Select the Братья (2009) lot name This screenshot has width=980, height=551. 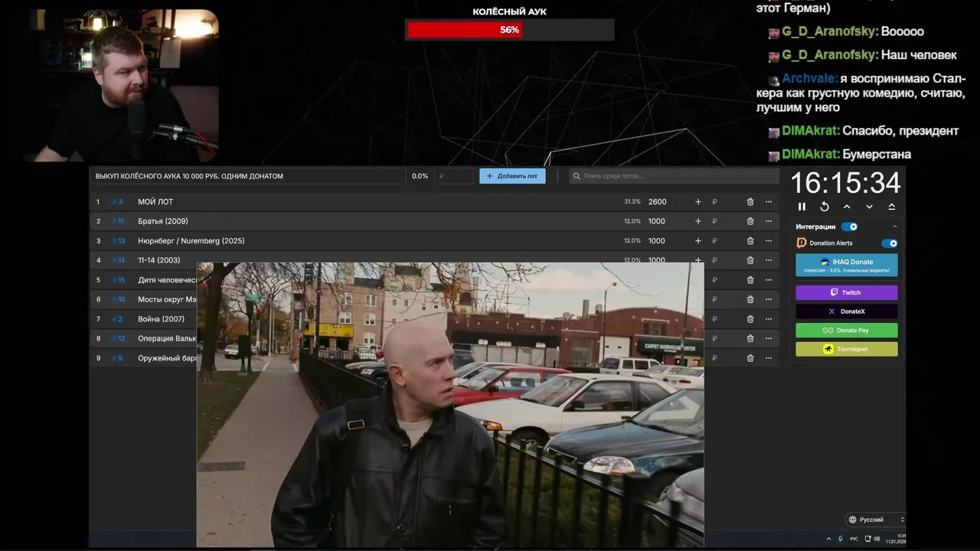coord(163,221)
